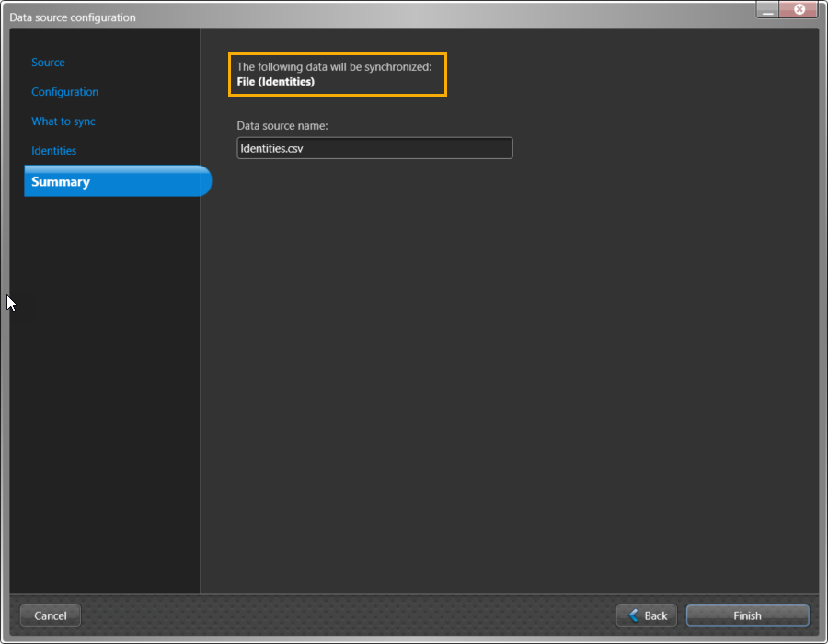Viewport: 828px width, 644px height.
Task: Go to the Identities step
Action: (x=55, y=150)
